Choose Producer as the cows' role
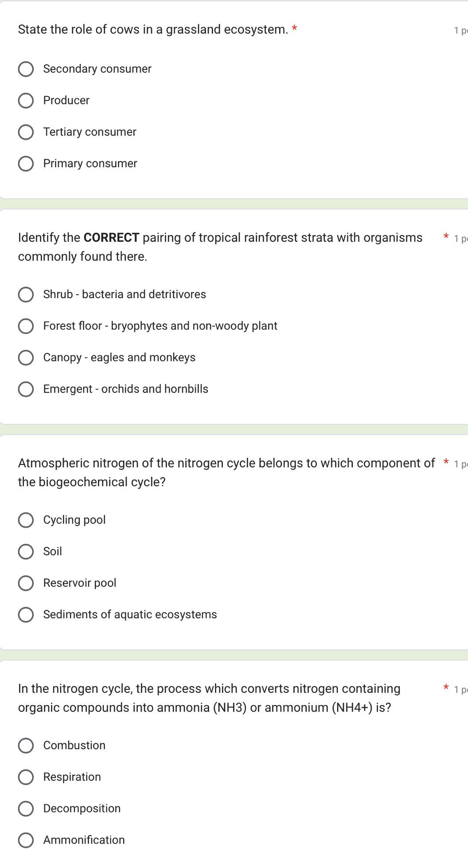The image size is (468, 868). [26, 101]
